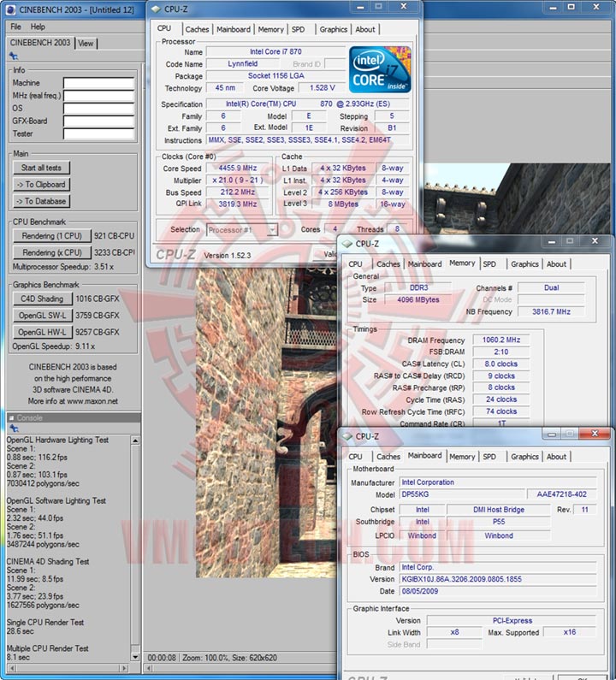
Task: Click the motherboard model DP55KG field
Action: pyautogui.click(x=461, y=494)
